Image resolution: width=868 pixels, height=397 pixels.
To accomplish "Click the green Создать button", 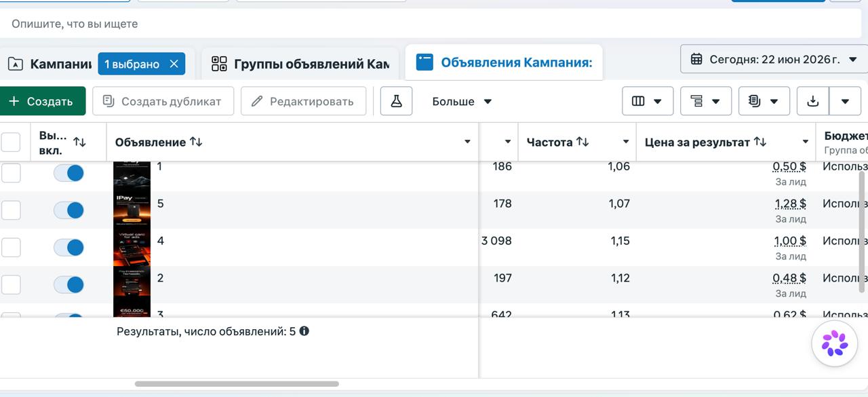I will point(41,101).
